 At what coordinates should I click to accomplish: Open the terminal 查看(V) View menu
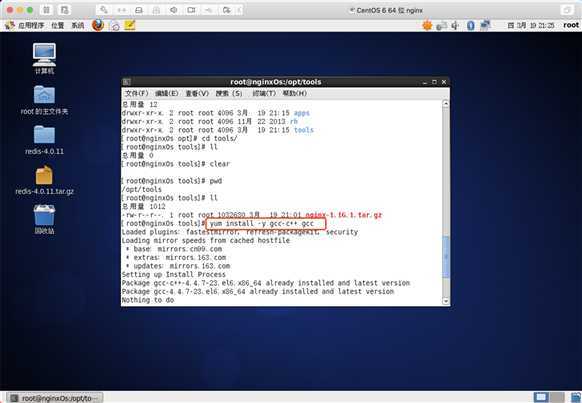(197, 93)
